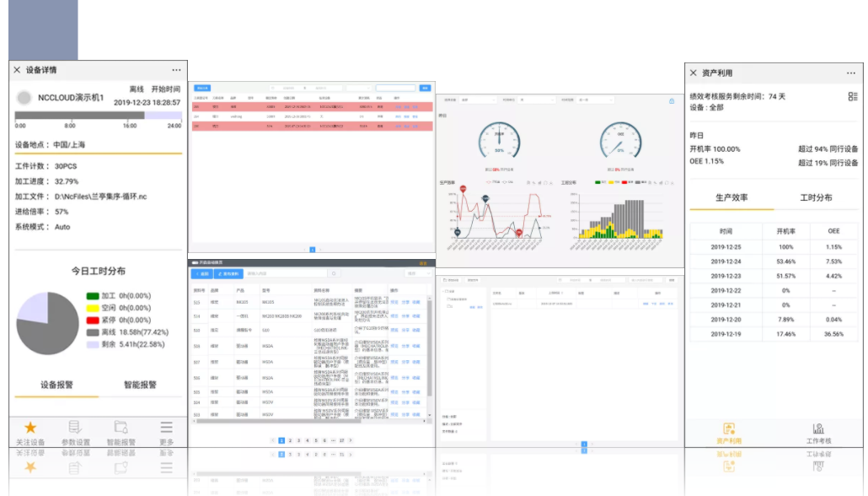Go to page 2 of the documents table
This screenshot has height=496, width=868.
pyautogui.click(x=290, y=440)
